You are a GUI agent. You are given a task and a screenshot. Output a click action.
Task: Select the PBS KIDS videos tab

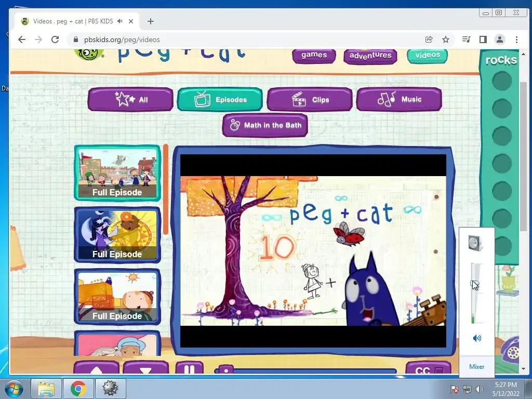pos(77,21)
